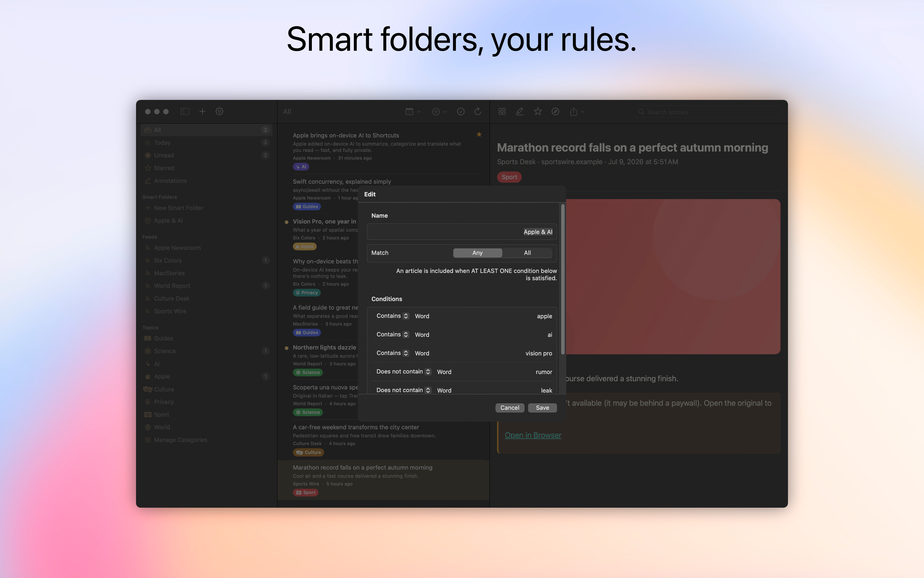Click the annotate pencil icon in toolbar
The width and height of the screenshot is (924, 578).
pos(520,112)
